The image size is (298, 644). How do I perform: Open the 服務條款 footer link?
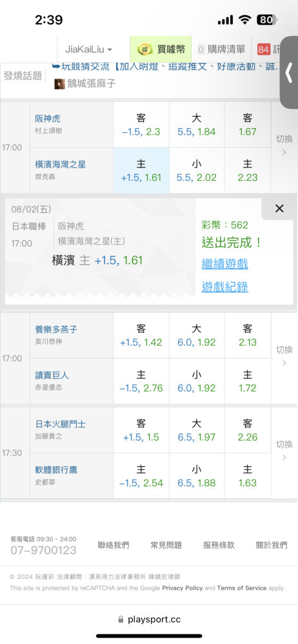[x=219, y=545]
